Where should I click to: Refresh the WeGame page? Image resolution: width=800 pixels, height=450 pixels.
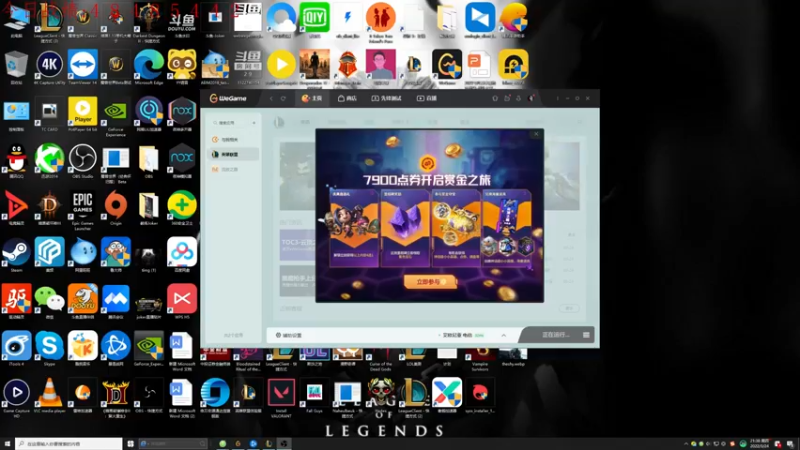coord(283,98)
